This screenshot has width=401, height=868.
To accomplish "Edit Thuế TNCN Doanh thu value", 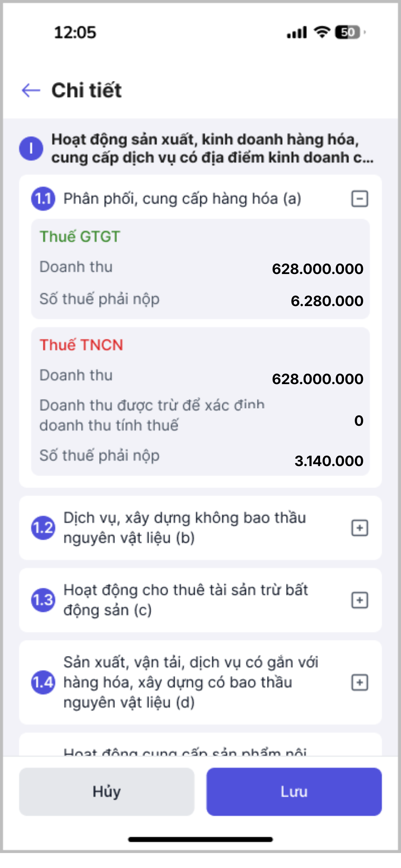I will (x=317, y=379).
